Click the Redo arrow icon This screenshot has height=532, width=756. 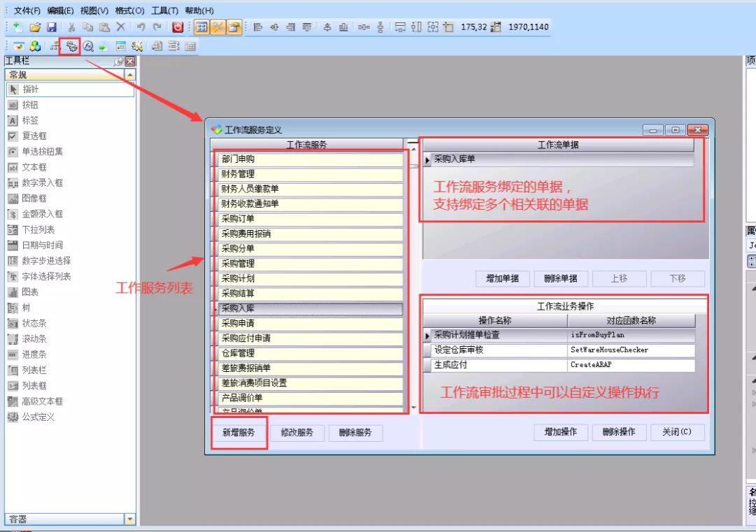[x=157, y=27]
